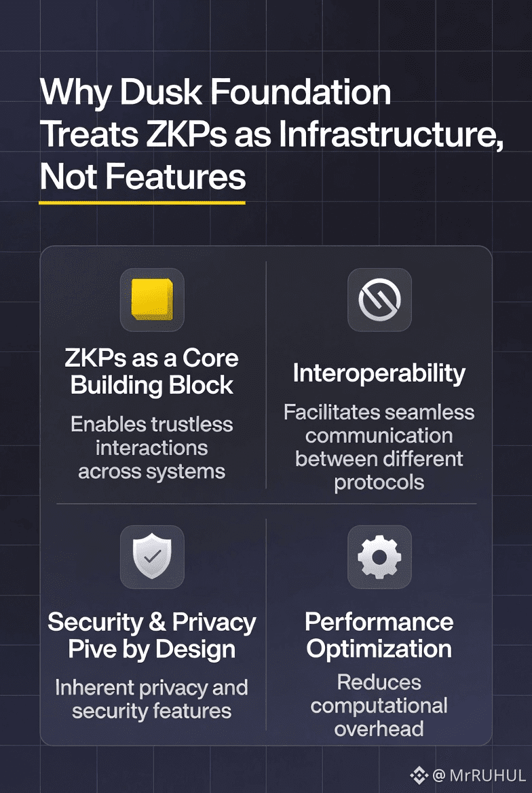Viewport: 532px width, 793px height.
Task: Click 'Inherent privacy and security features' text
Action: [152, 699]
